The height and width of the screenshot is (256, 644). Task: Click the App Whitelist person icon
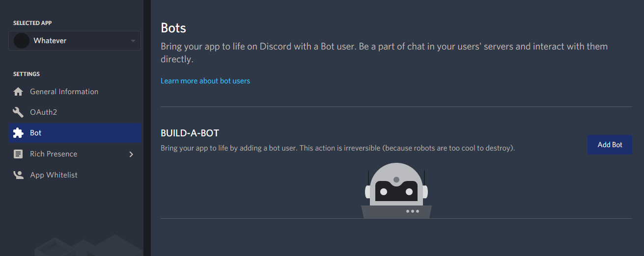point(18,175)
